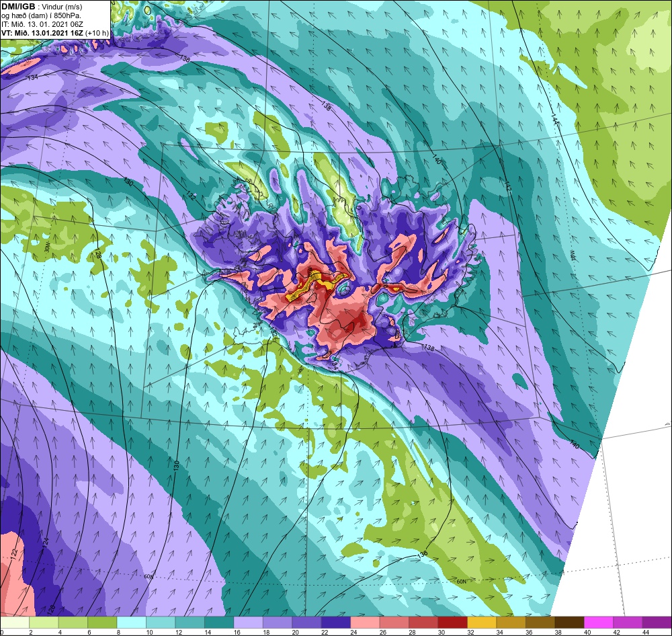
Task: Click the 'IT: Mið. 13. 01. 2021 06Z' line
Action: click(42, 24)
